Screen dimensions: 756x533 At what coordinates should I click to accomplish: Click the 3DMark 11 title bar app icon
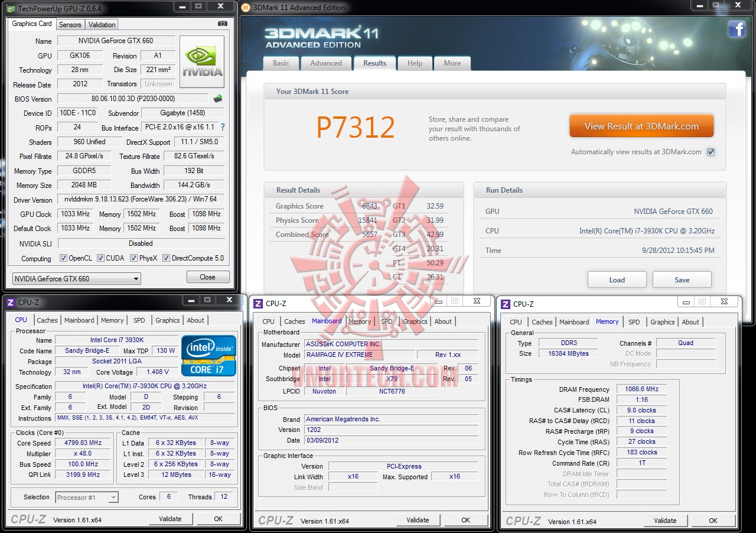246,8
